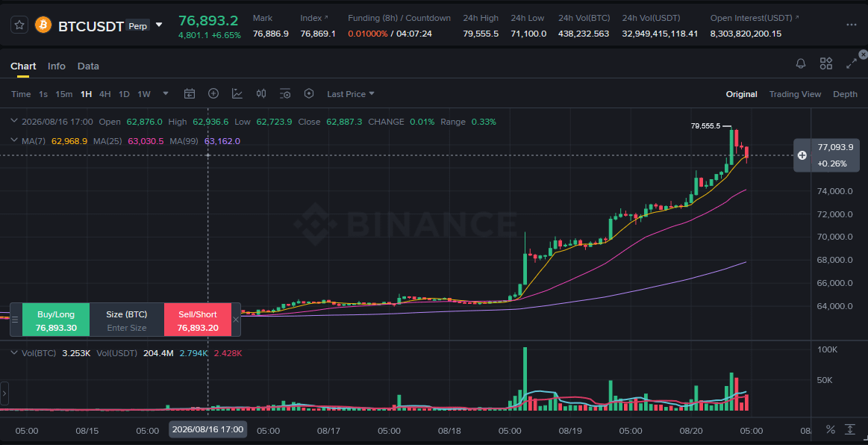Click the 2026/08/16 17:00 crosshair time label

coord(207,429)
